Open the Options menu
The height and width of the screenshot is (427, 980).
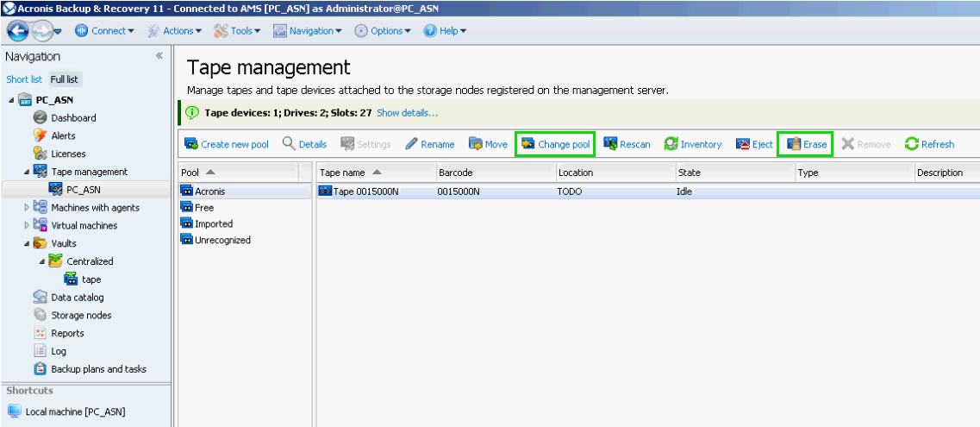383,31
